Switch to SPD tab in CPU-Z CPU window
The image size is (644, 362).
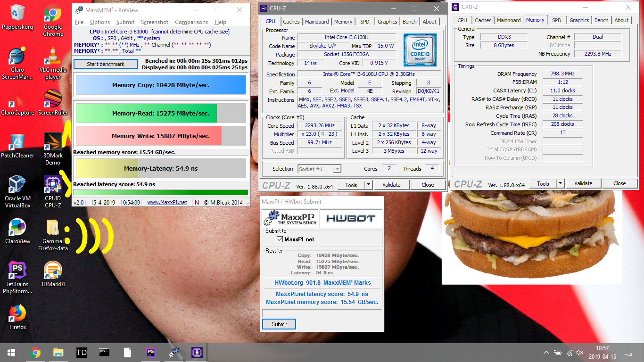pyautogui.click(x=365, y=22)
